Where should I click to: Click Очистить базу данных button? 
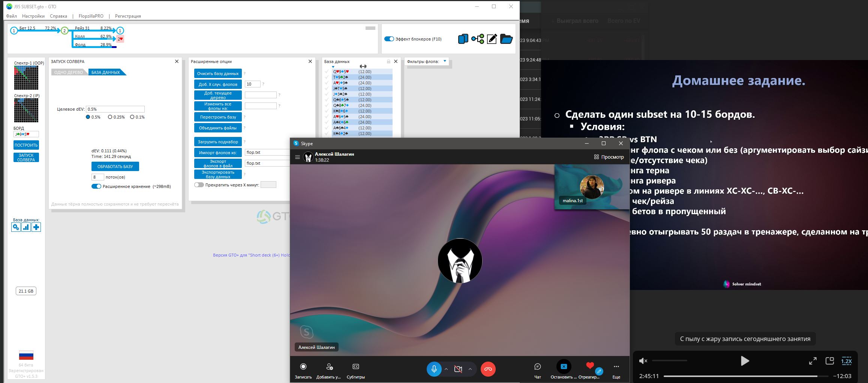pos(218,74)
